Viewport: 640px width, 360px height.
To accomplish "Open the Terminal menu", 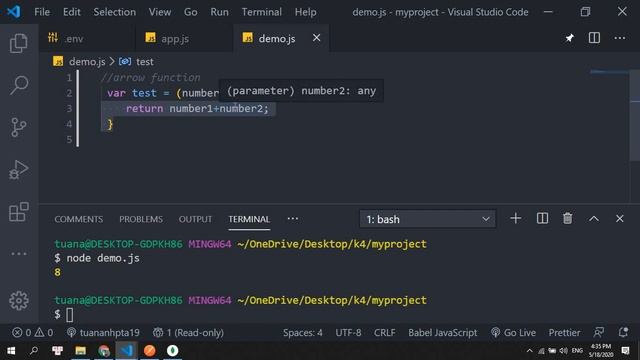I will click(262, 12).
